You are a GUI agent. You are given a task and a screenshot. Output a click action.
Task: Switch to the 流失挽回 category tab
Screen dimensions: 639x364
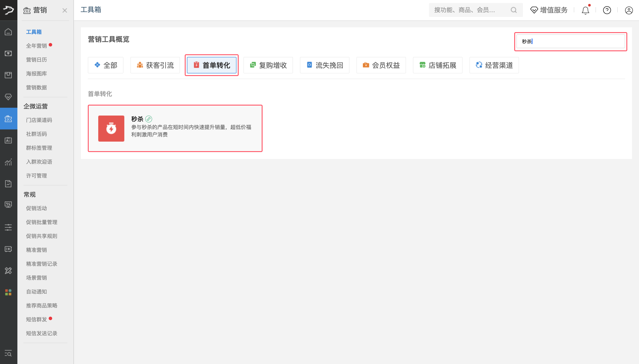(x=325, y=65)
